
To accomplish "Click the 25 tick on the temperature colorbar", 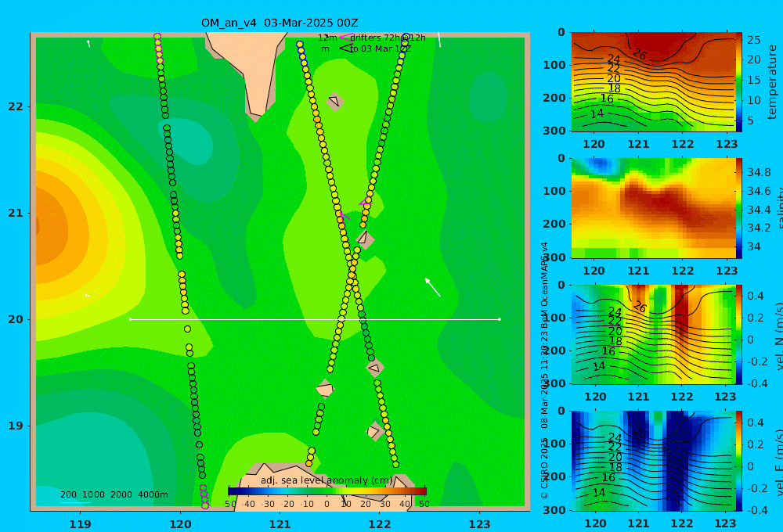I will coord(753,39).
